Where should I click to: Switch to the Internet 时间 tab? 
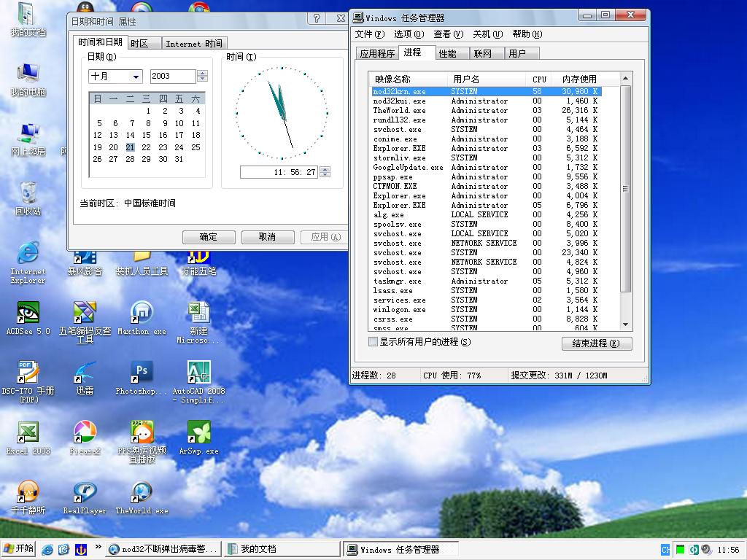[193, 44]
